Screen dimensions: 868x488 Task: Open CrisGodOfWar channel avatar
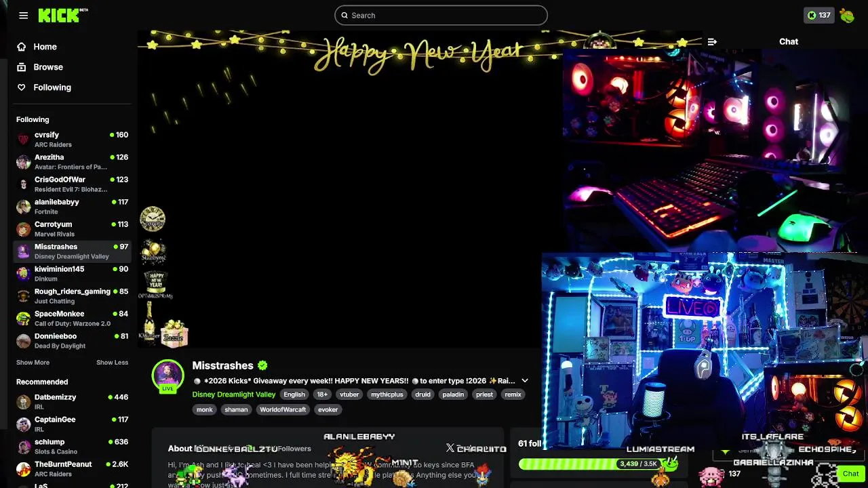(24, 184)
